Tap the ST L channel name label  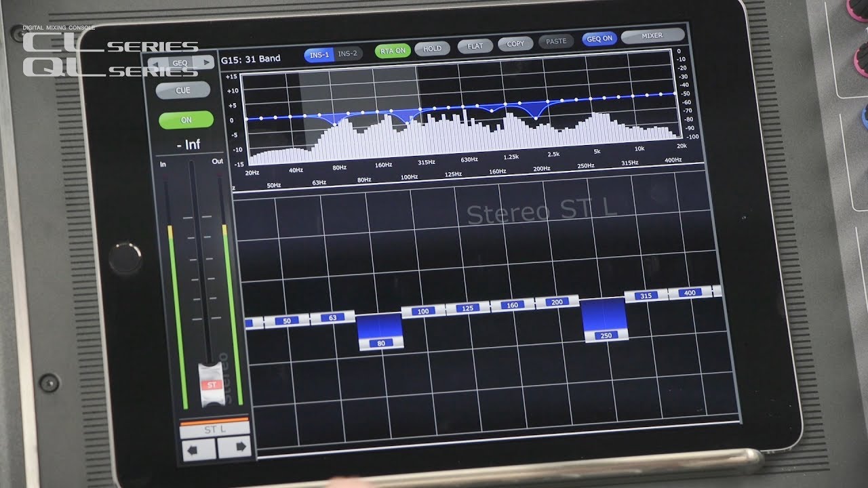216,429
